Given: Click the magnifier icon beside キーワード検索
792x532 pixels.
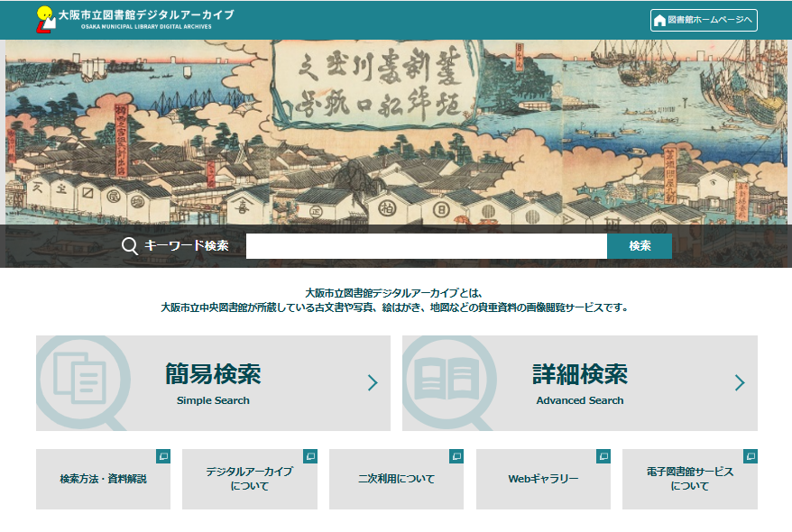Looking at the screenshot, I should point(130,246).
